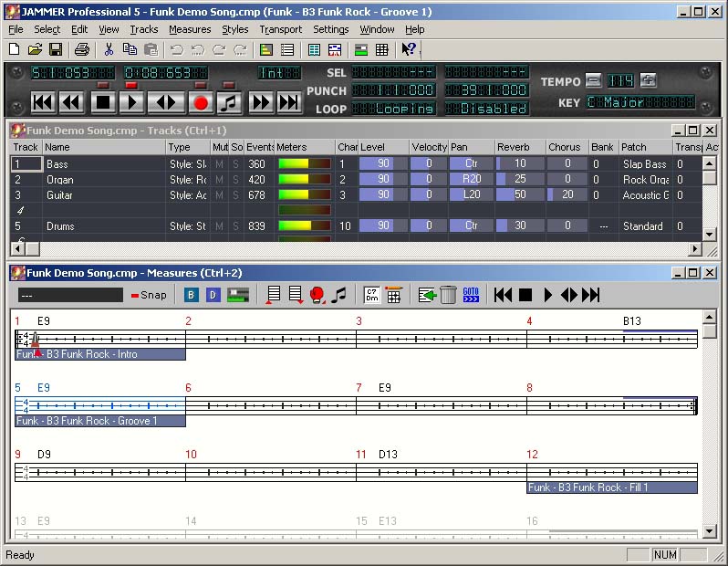Click the Copy icon in main toolbar
Viewport: 728px width, 566px height.
pyautogui.click(x=130, y=49)
